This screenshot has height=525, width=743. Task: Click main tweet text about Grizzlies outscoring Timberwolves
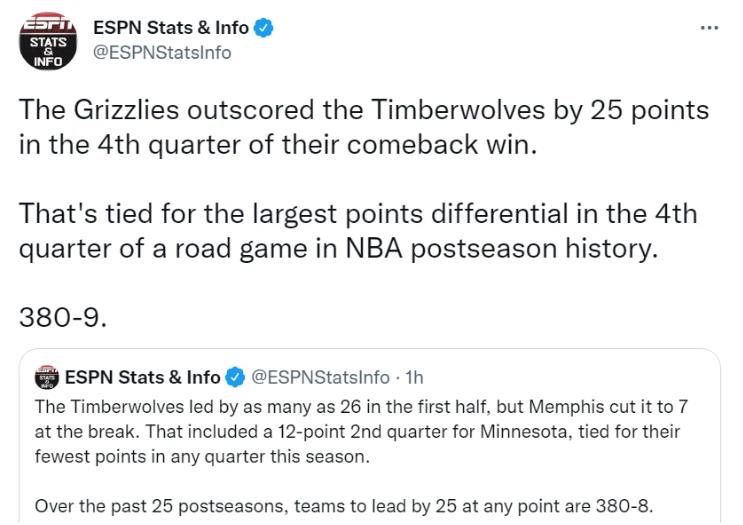(364, 127)
